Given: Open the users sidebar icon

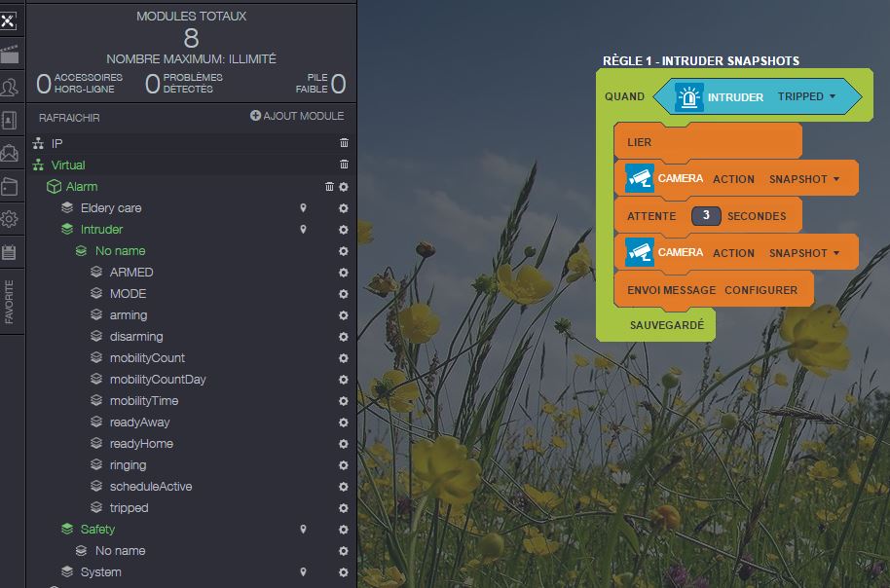Looking at the screenshot, I should (x=10, y=88).
